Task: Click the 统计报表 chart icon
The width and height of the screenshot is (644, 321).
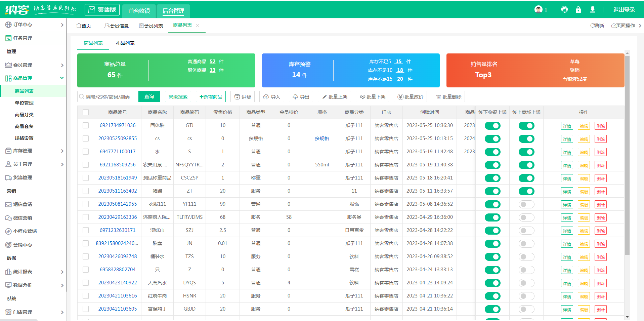Action: (8, 272)
